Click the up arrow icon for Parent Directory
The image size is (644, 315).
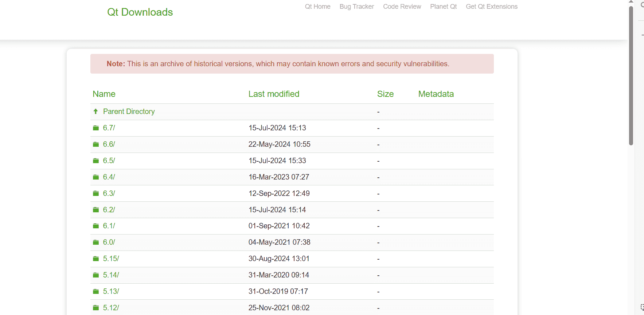pyautogui.click(x=95, y=111)
